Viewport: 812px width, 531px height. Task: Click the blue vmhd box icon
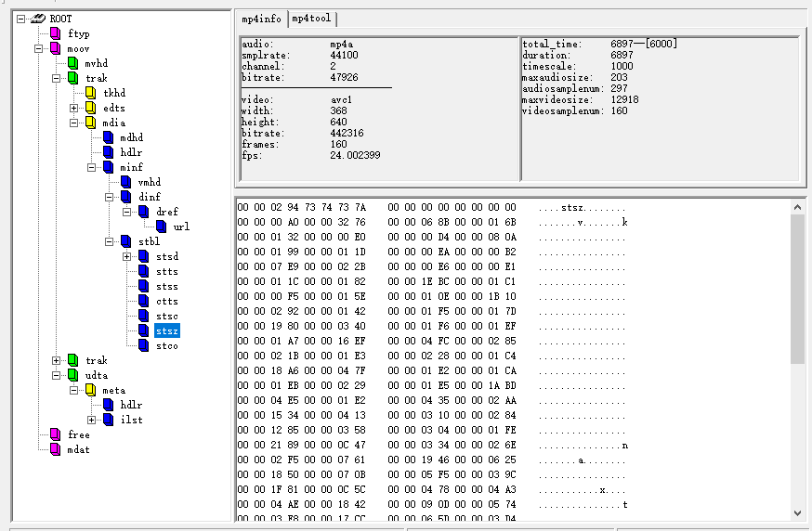(125, 182)
